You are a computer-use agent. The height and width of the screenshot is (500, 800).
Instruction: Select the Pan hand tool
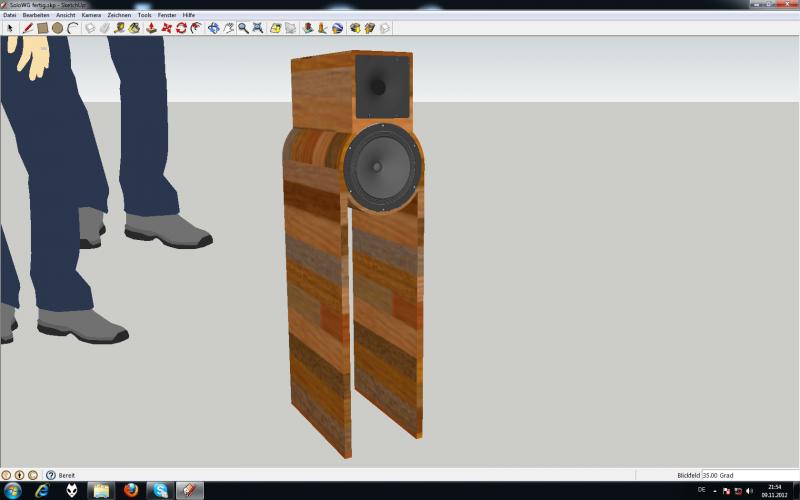click(x=228, y=28)
